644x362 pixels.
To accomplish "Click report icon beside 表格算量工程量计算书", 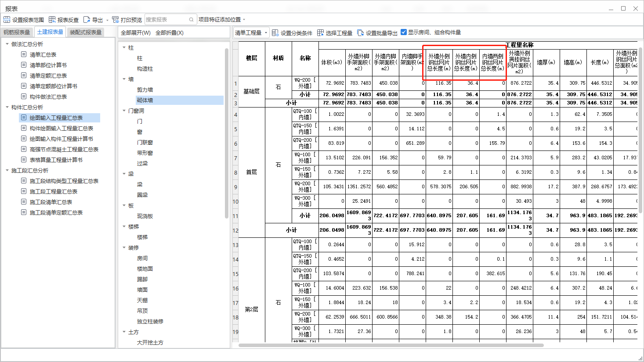I will [24, 160].
